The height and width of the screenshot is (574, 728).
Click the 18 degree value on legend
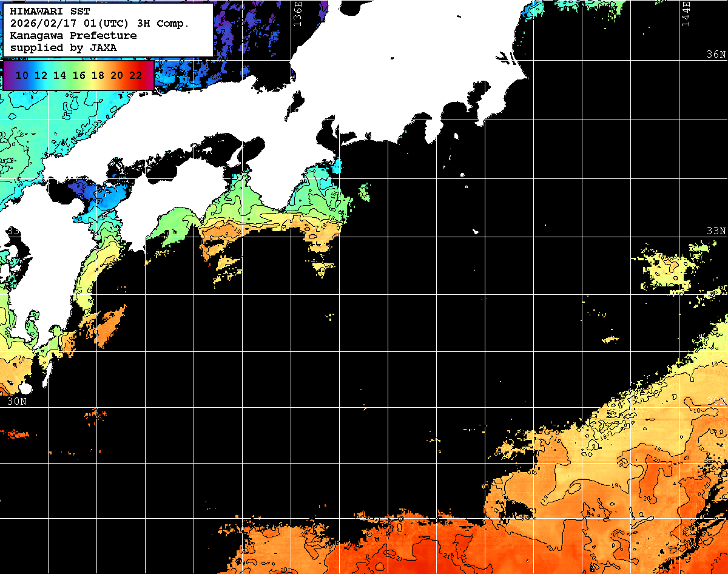click(x=98, y=75)
